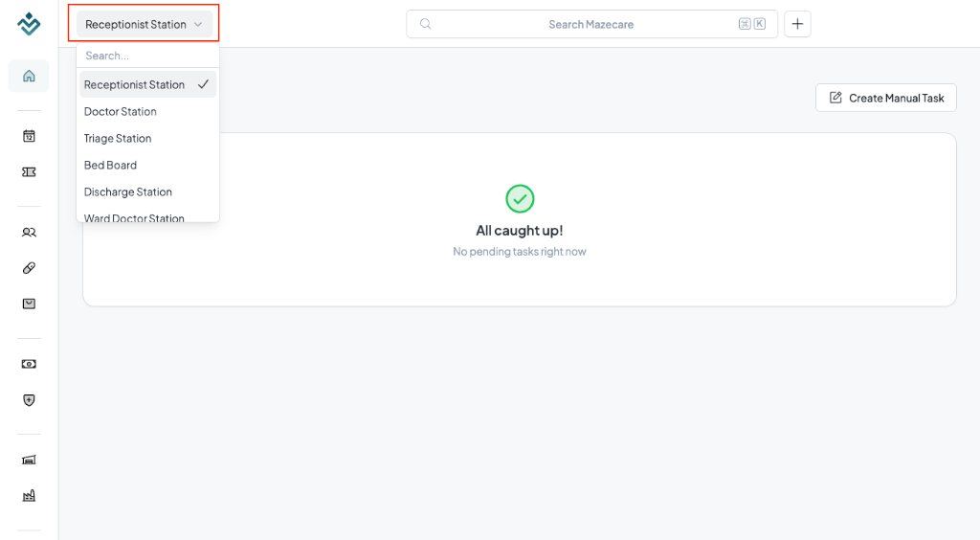Pick Ward Doctor Station option
The image size is (980, 540).
tap(147, 216)
